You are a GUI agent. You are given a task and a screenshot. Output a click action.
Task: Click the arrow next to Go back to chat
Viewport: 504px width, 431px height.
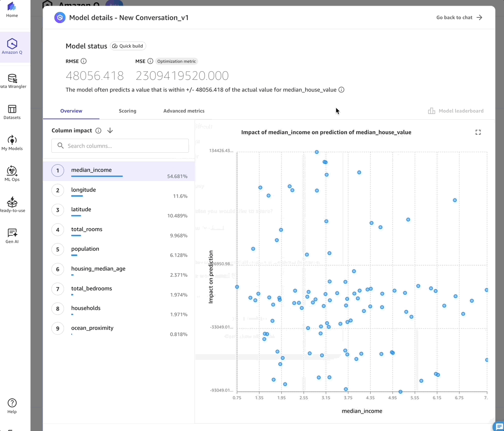479,17
